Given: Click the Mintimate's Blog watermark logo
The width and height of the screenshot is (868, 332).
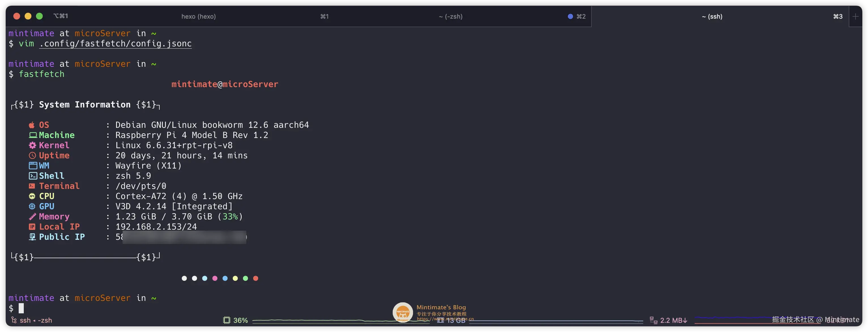Looking at the screenshot, I should coord(403,312).
